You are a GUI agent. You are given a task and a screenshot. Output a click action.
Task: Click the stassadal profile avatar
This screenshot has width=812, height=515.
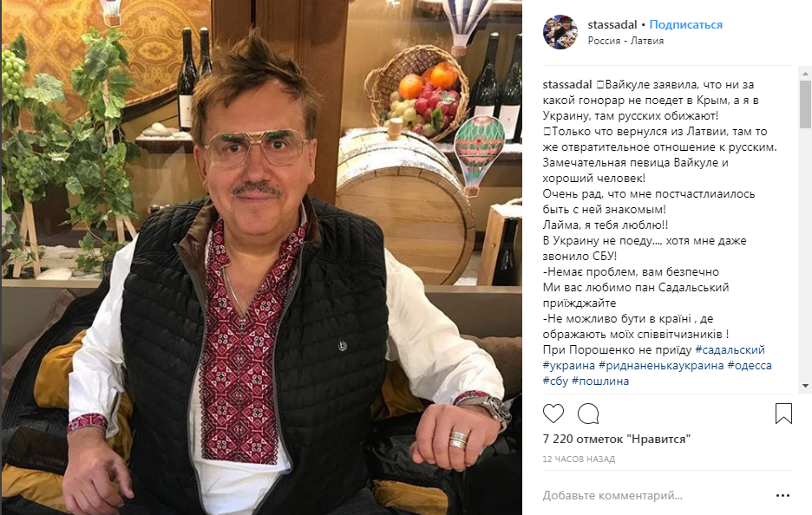click(x=560, y=32)
